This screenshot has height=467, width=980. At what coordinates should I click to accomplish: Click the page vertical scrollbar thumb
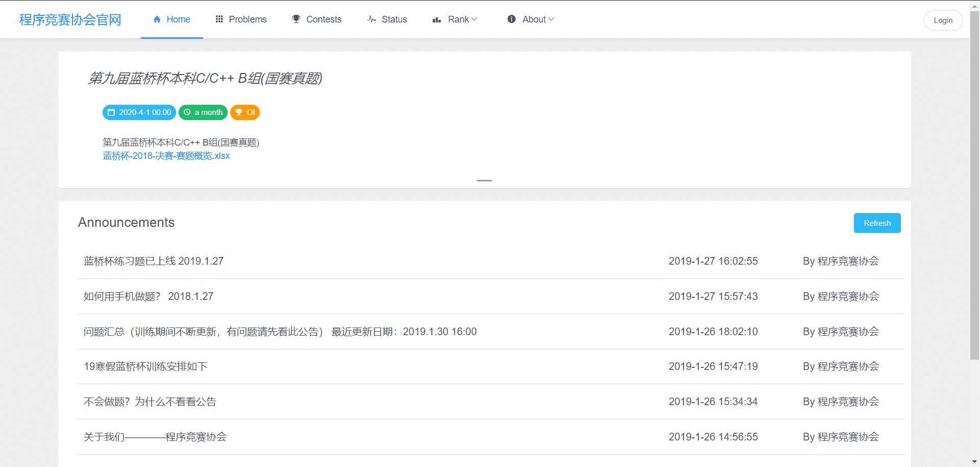[975, 185]
